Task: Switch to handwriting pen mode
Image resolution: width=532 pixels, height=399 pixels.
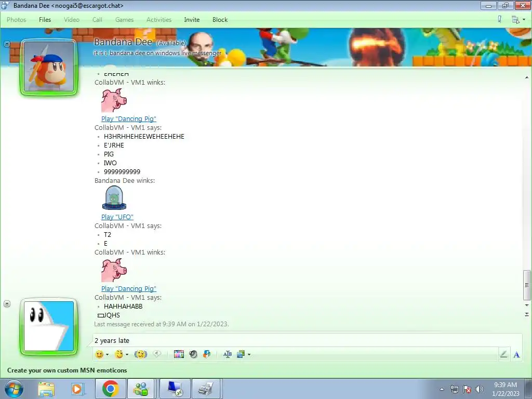Action: pos(503,354)
